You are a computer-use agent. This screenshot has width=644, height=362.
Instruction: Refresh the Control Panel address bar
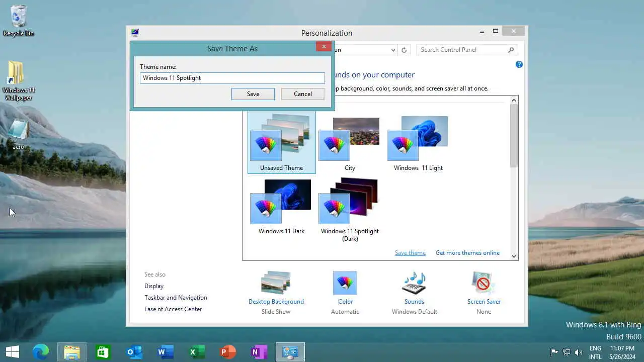click(x=404, y=50)
